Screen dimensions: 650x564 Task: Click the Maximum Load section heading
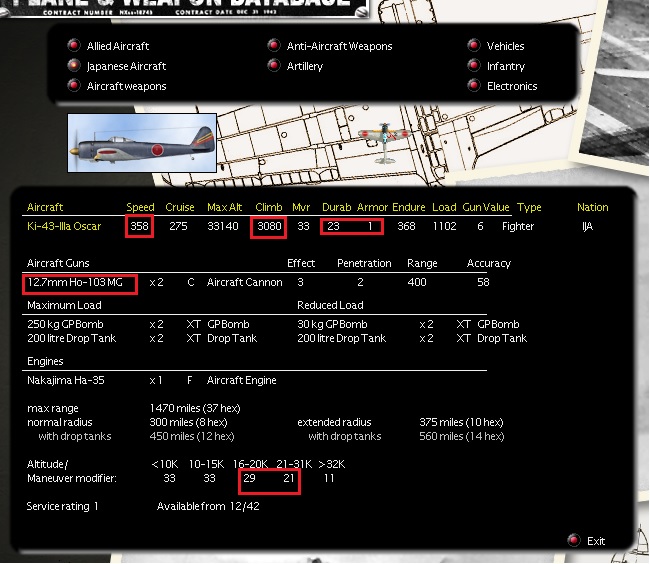64,305
